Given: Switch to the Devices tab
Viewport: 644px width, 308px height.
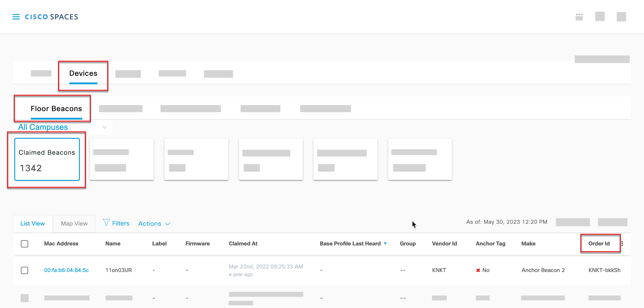Looking at the screenshot, I should point(83,74).
